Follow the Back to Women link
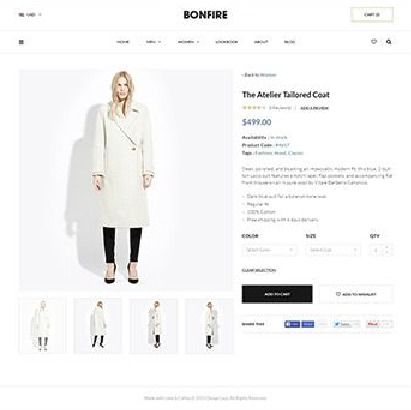This screenshot has width=411, height=410. point(259,75)
